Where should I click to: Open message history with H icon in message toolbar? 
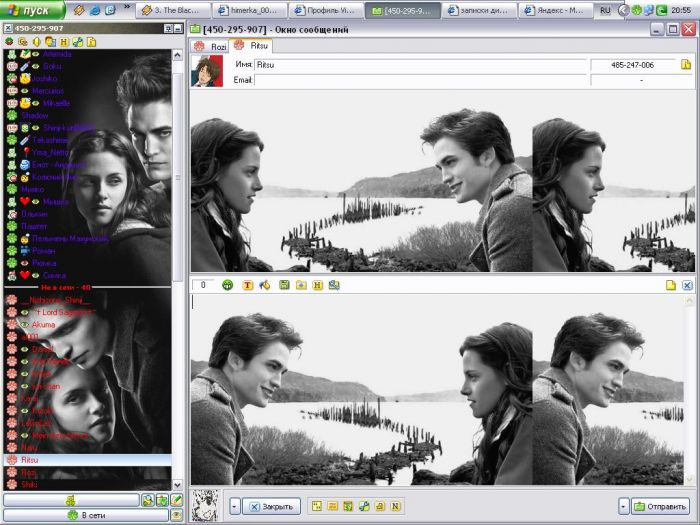pos(317,285)
